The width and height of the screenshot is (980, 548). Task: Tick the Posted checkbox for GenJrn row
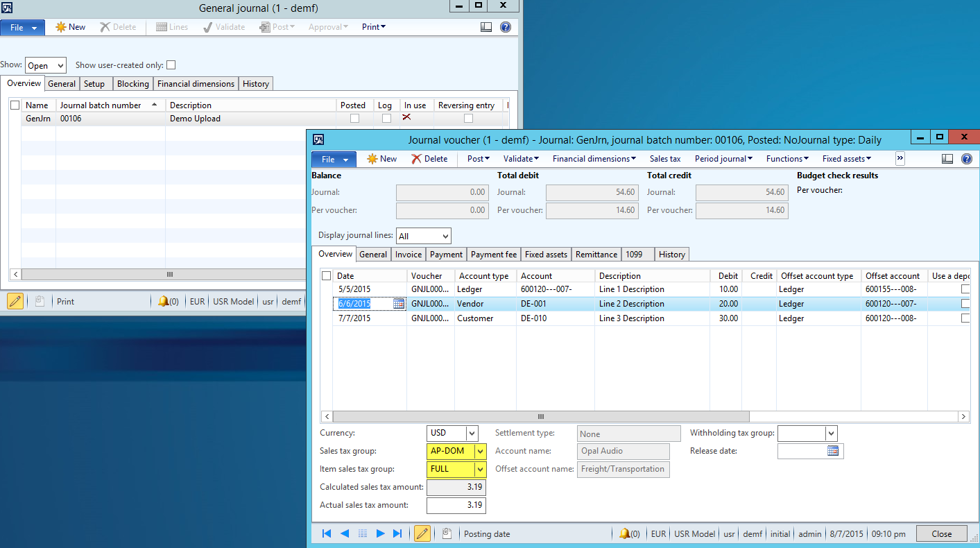pos(354,119)
